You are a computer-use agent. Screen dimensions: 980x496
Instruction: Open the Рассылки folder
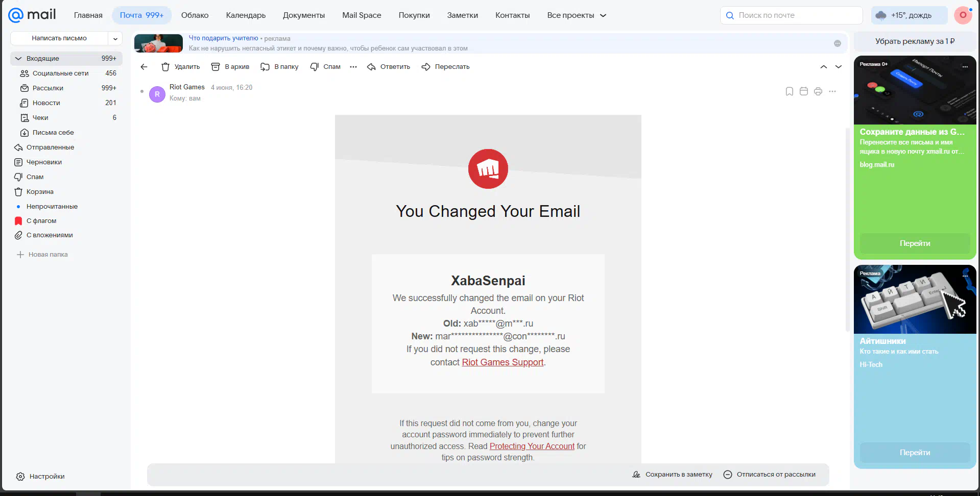pyautogui.click(x=66, y=88)
